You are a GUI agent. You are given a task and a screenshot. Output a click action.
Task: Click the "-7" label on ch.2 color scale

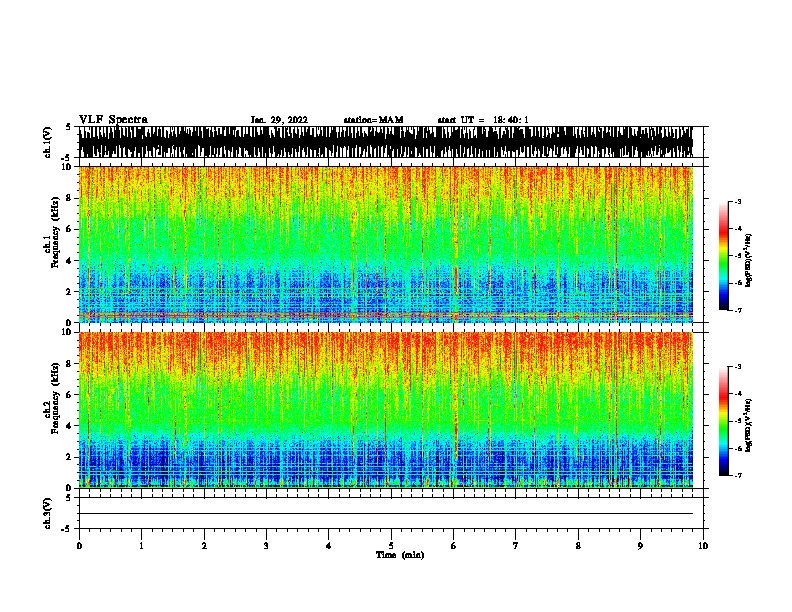(x=737, y=476)
